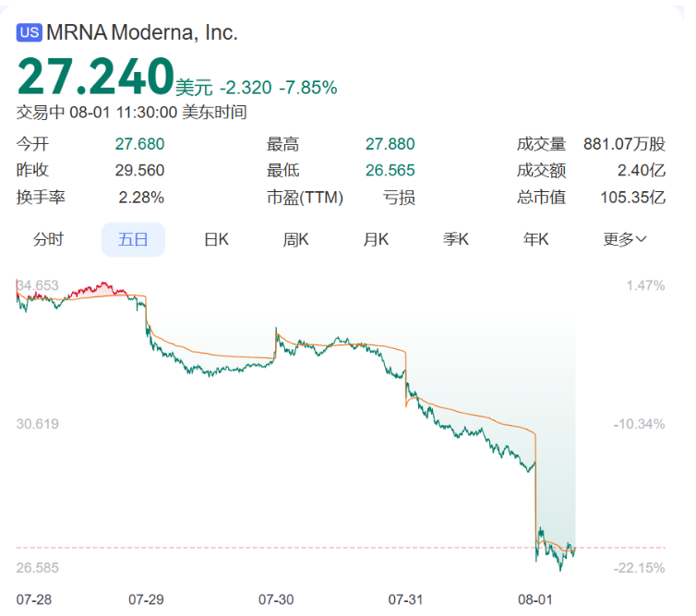The height and width of the screenshot is (616, 696).
Task: Click the MRNA Moderna, Inc. title
Action: (x=142, y=32)
